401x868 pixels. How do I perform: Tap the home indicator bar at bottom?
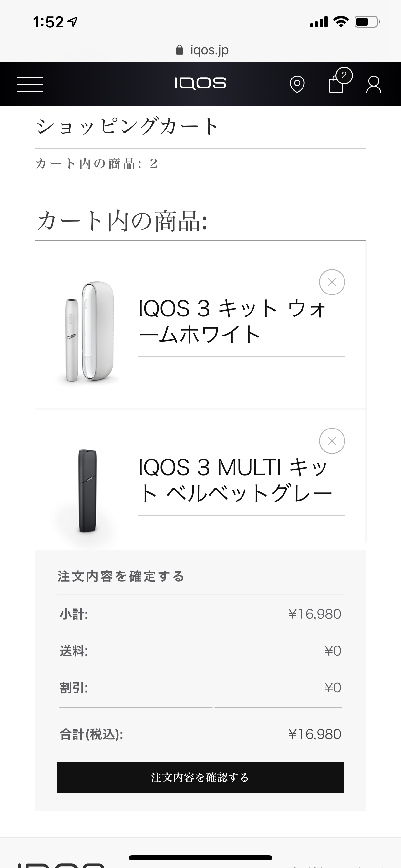click(200, 858)
